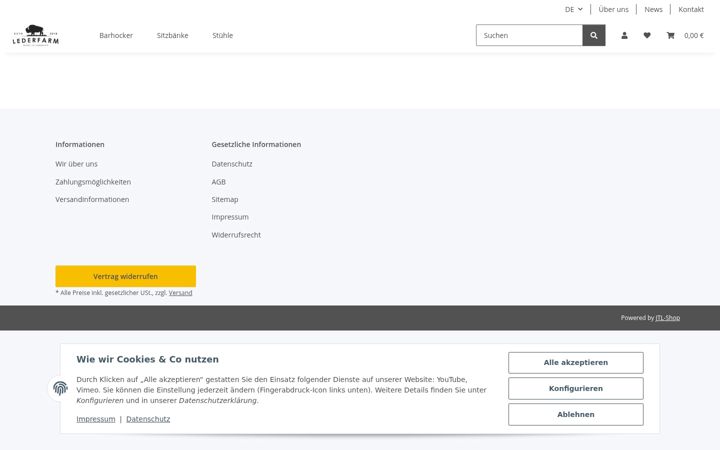Open Impressum under Gesetzliche Informationen
Screen dimensions: 720x450
[x=230, y=217]
